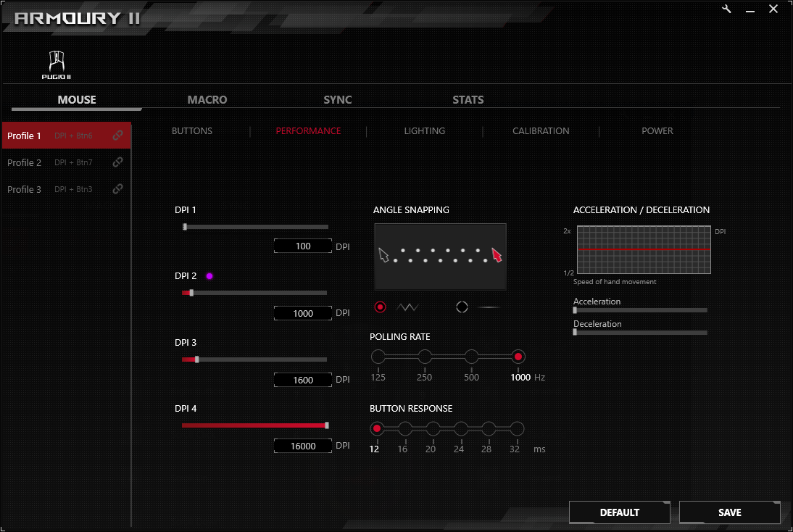Select Profile 3
Viewport: 793px width, 532px height.
pyautogui.click(x=66, y=189)
